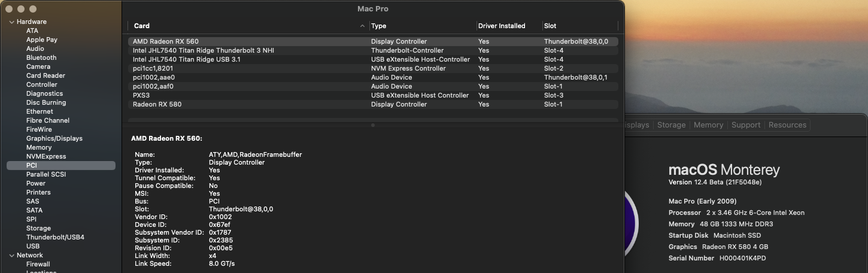Click Thunderbolt@38,0,1 slot cell
Viewport: 868px width, 273px height.
[575, 77]
